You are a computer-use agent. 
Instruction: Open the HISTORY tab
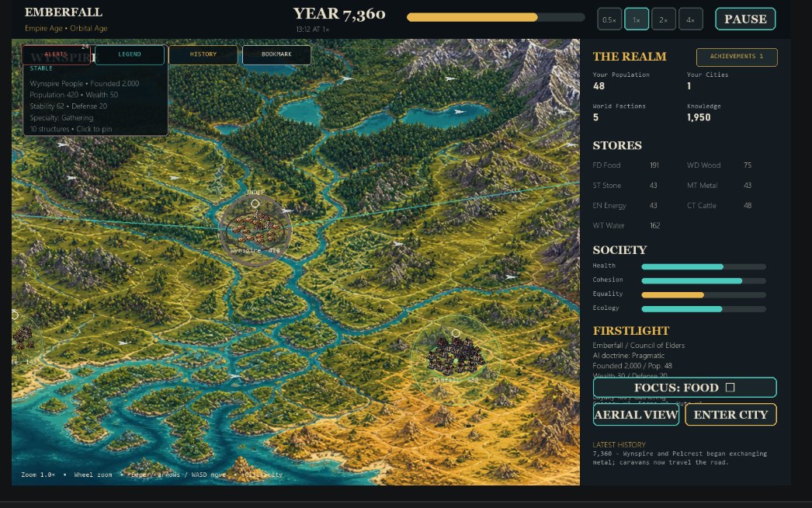coord(203,54)
